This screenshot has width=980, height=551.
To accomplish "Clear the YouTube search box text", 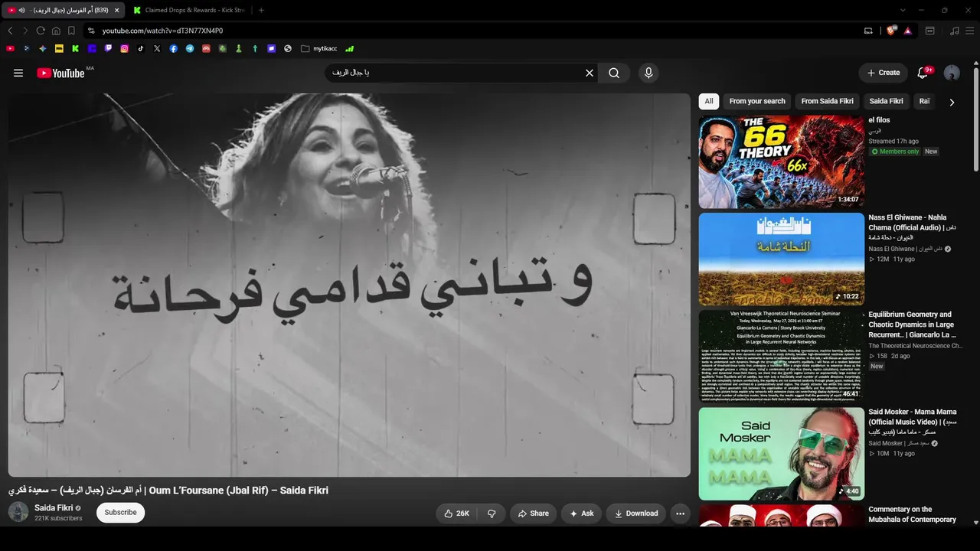I will click(x=590, y=73).
